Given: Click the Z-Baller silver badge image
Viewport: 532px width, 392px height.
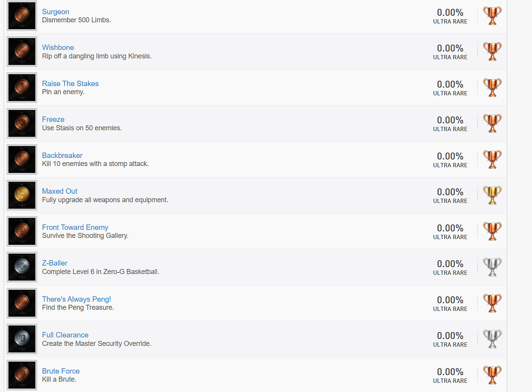Looking at the screenshot, I should 22,267.
